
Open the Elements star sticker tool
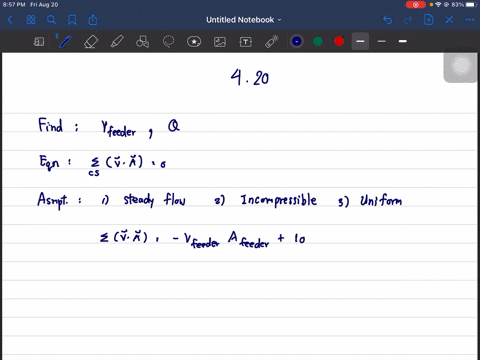click(194, 42)
